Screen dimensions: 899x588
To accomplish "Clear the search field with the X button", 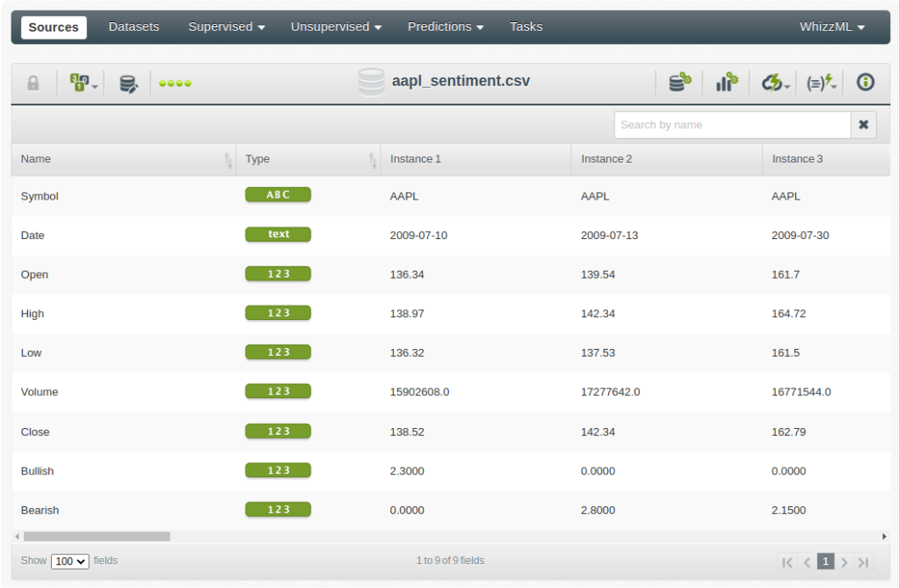I will [864, 125].
